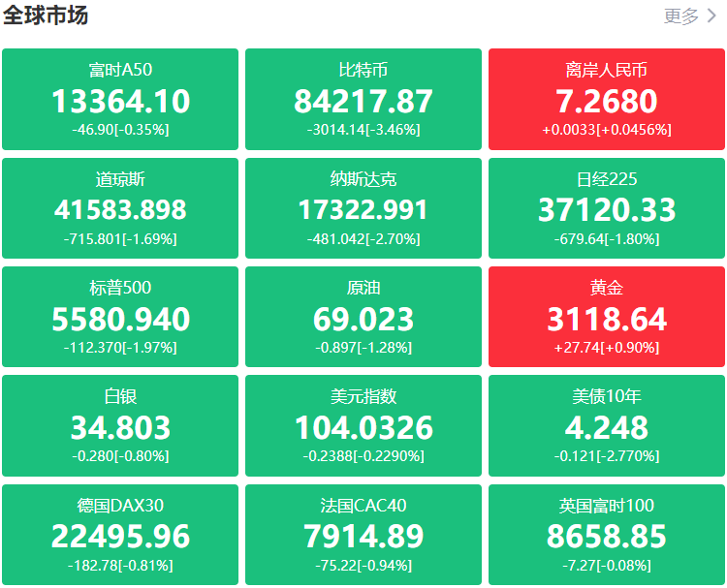Click the 3118.64 gold price value
This screenshot has height=588, width=727.
pos(607,320)
